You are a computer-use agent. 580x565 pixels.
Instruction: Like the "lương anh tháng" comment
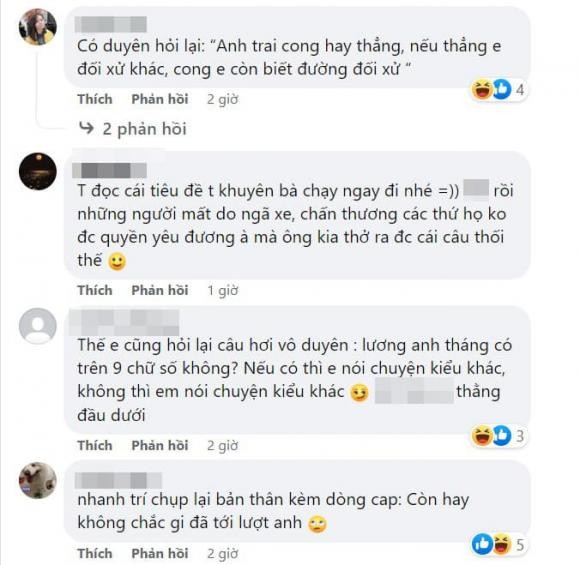[95, 445]
